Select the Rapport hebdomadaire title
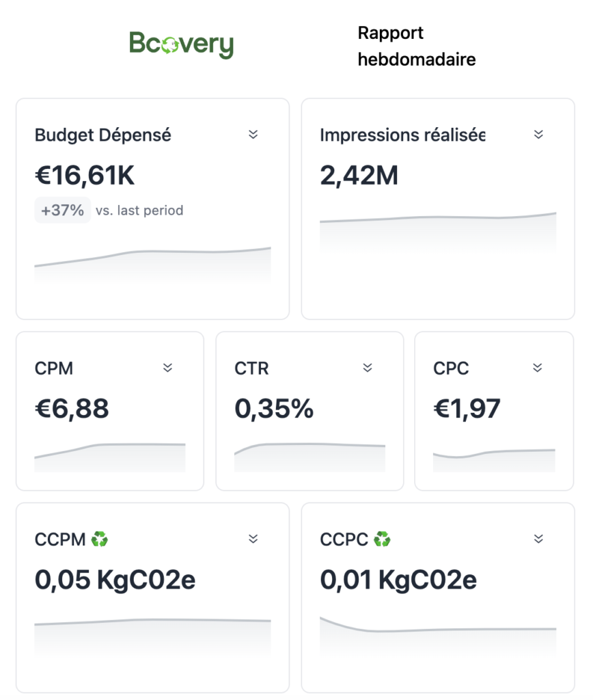This screenshot has height=700, width=593. [417, 46]
